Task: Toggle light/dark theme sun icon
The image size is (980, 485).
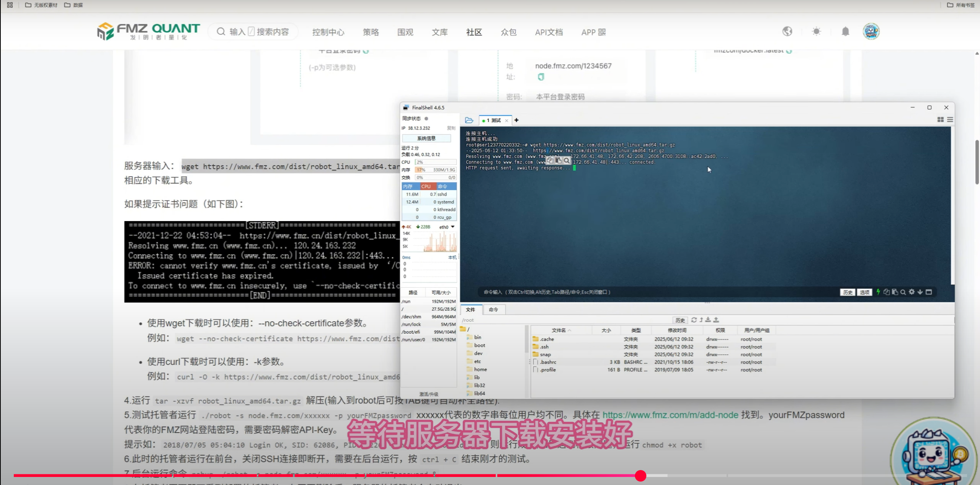Action: 816,32
